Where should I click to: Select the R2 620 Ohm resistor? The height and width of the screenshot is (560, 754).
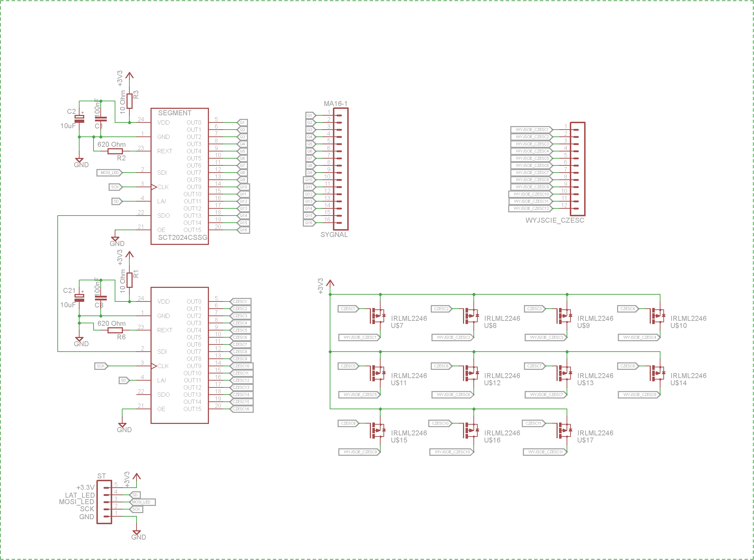coord(115,151)
